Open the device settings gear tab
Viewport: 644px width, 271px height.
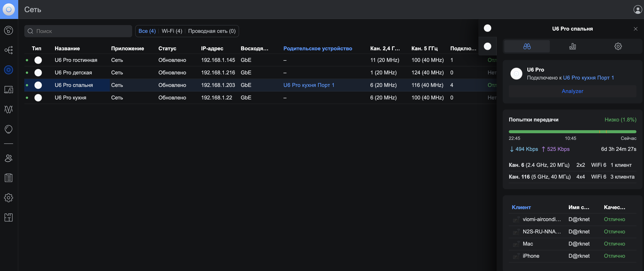click(x=618, y=46)
